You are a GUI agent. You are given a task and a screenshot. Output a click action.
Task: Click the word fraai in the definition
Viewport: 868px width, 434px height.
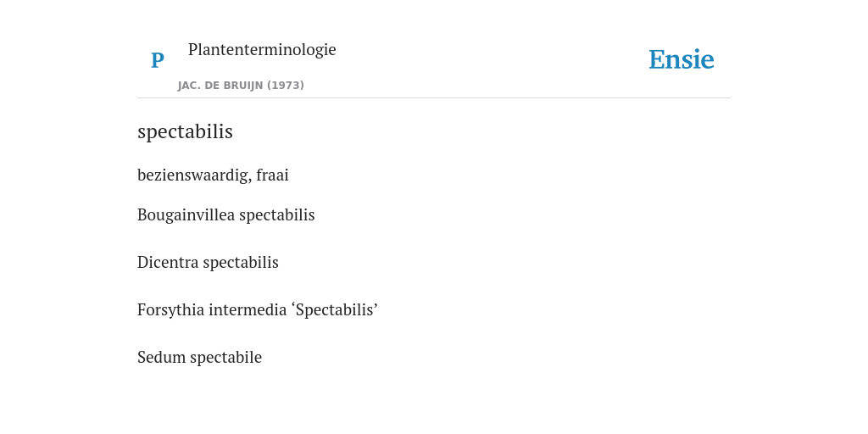click(272, 175)
